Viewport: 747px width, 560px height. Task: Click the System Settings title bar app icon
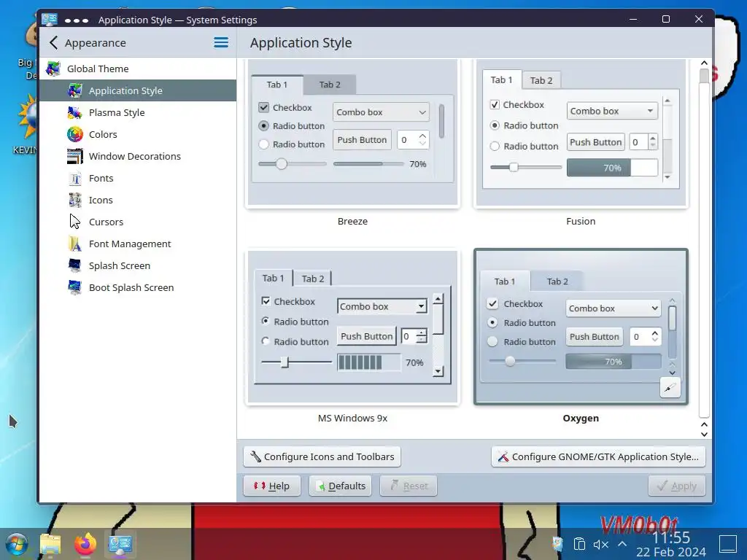pos(50,20)
